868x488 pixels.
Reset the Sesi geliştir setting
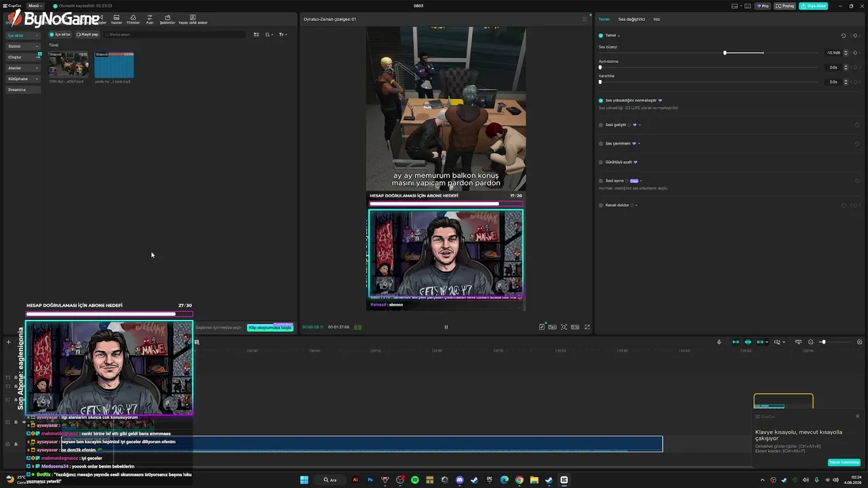(857, 125)
